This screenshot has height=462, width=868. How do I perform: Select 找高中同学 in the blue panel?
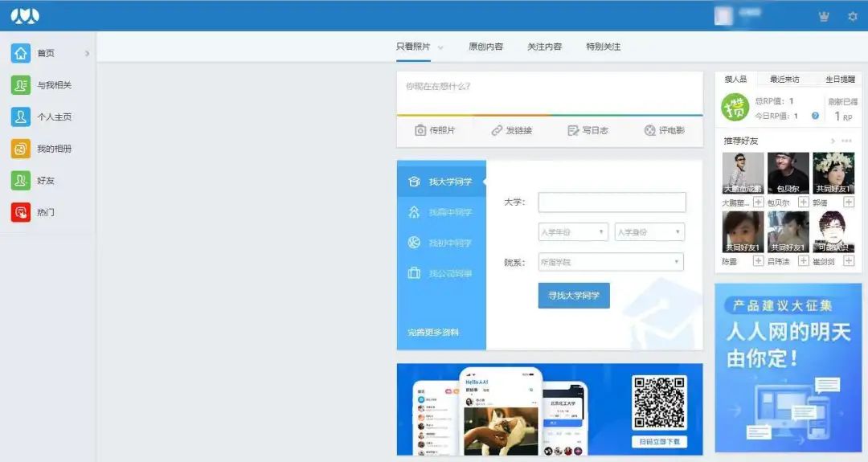point(441,212)
